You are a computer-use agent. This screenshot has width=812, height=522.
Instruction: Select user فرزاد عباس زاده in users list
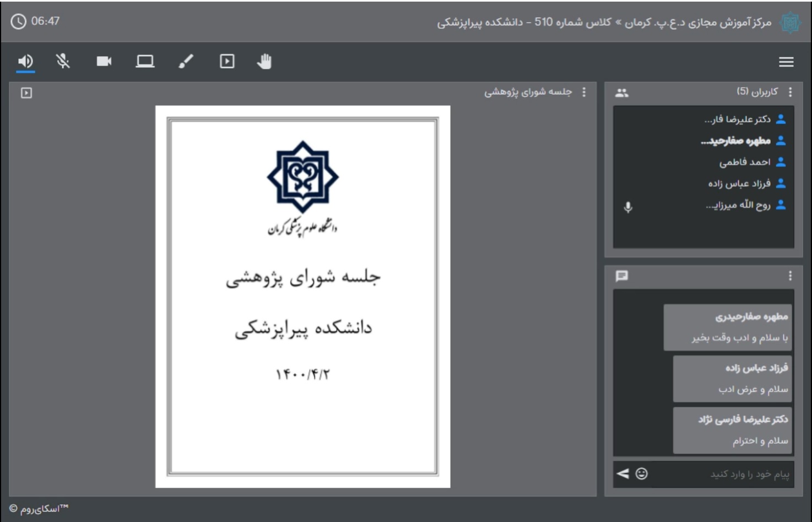[739, 184]
